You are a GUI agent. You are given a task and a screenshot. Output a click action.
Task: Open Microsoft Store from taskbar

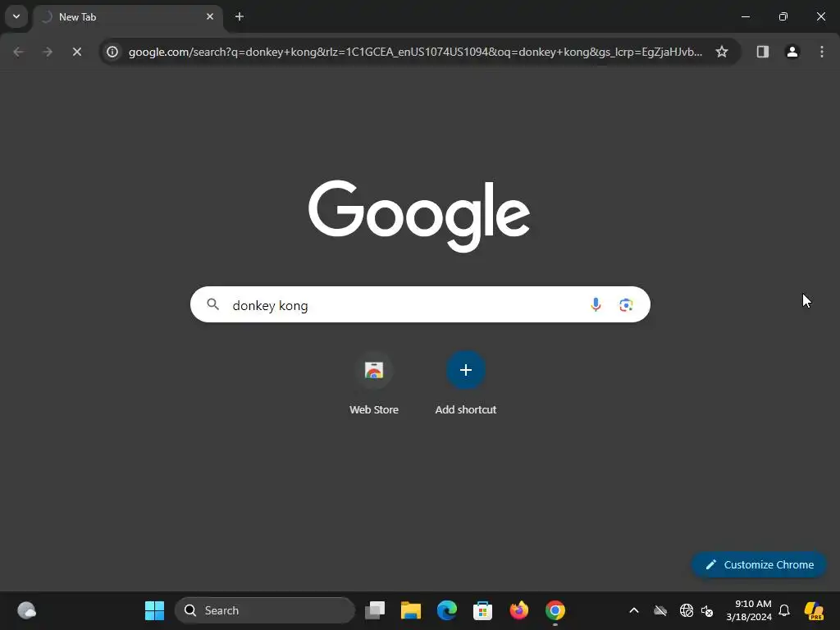[x=482, y=610]
